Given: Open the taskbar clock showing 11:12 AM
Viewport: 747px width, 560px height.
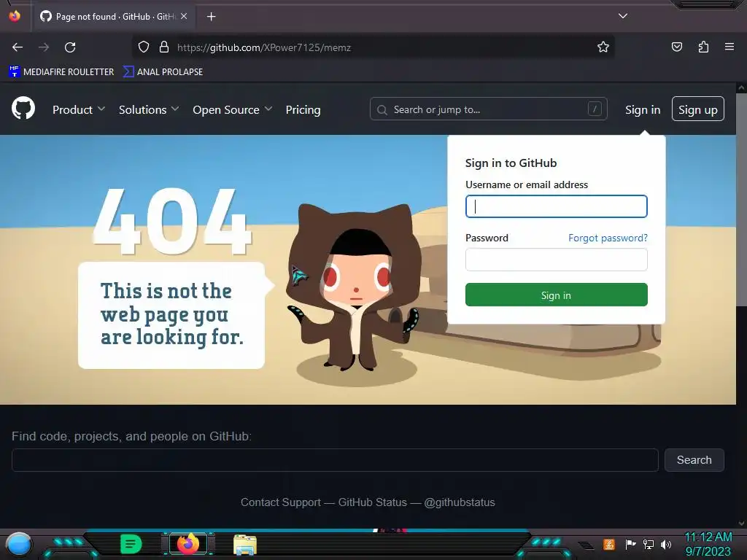Looking at the screenshot, I should (x=708, y=544).
